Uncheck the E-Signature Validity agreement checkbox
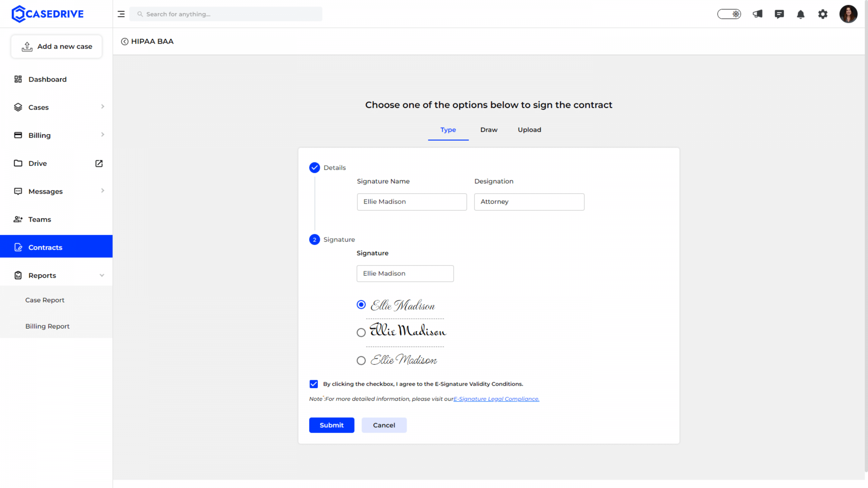Screen dimensions: 868x488 (313, 384)
